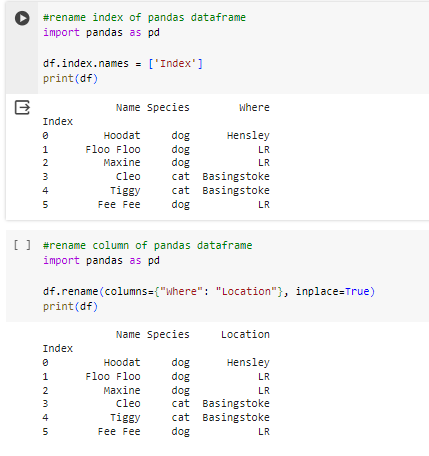Place cursor in '#rename column of pandas dataframe' comment

(x=148, y=245)
